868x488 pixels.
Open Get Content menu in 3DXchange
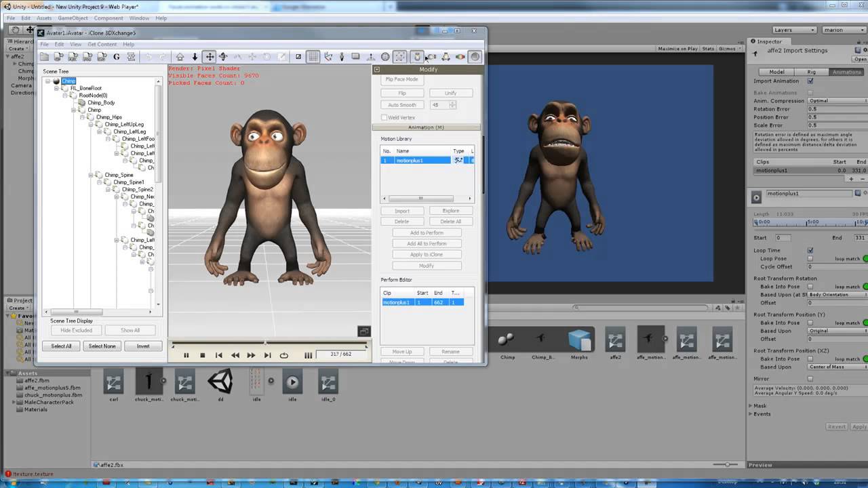pyautogui.click(x=102, y=45)
